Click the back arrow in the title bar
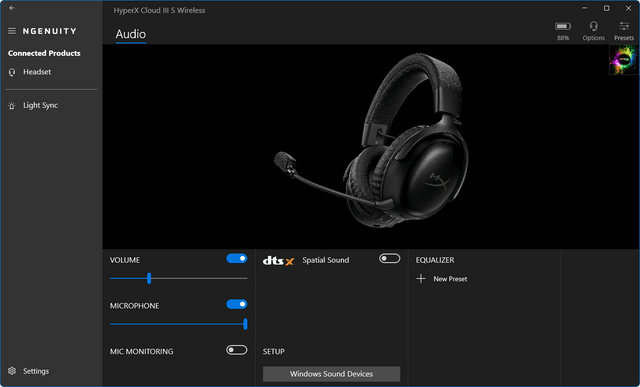The image size is (640, 387). tap(12, 8)
